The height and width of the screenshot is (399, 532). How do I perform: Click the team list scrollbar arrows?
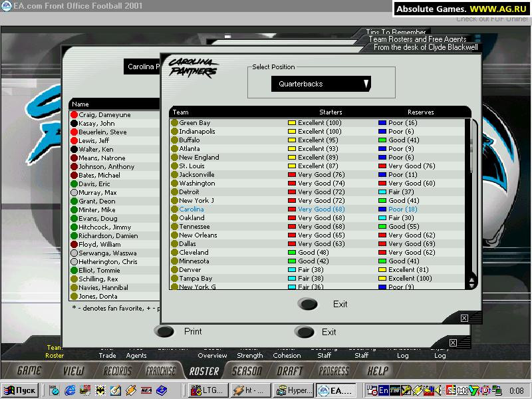[x=471, y=282]
